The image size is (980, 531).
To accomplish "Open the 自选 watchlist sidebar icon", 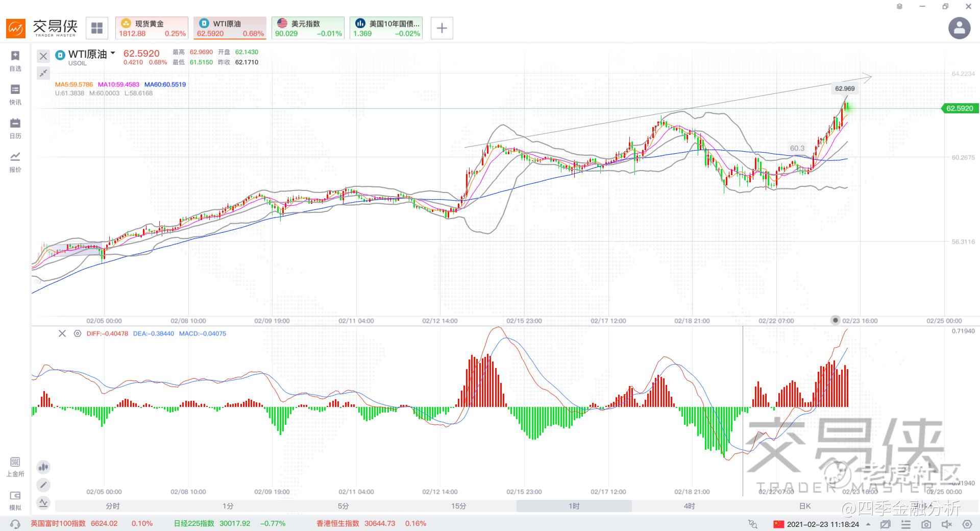I will pyautogui.click(x=15, y=61).
